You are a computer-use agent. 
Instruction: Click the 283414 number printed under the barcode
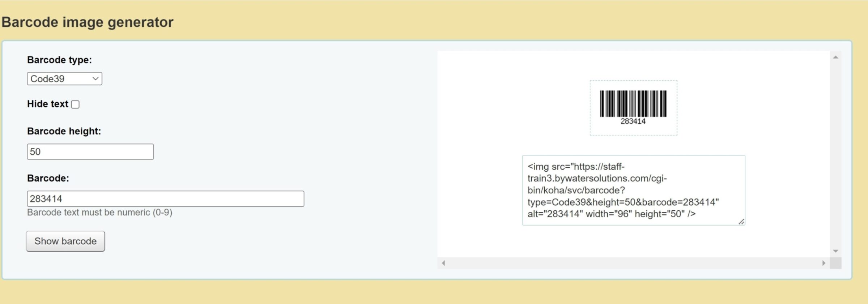pyautogui.click(x=633, y=121)
